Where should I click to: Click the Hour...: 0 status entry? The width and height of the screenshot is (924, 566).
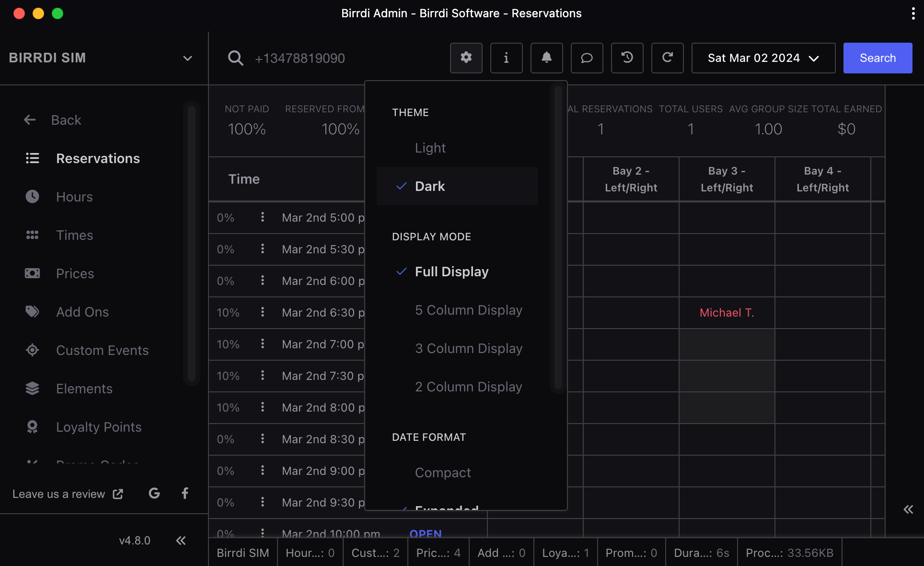310,553
